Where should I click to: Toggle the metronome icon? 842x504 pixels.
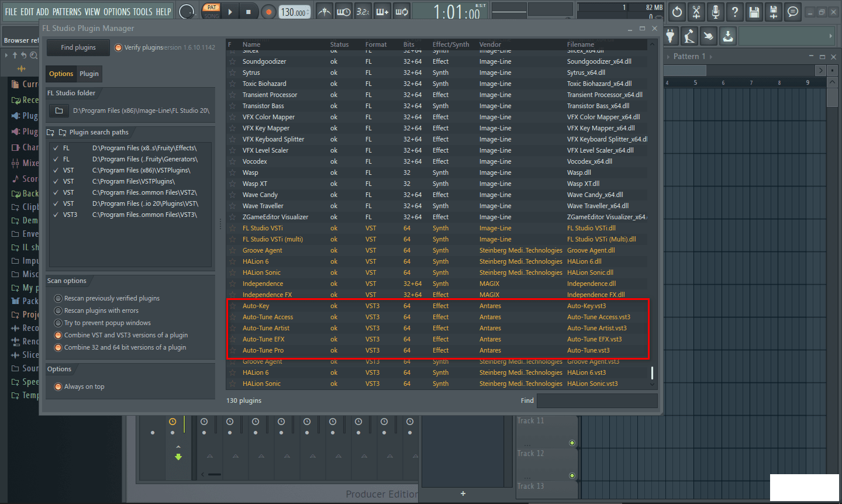[325, 11]
